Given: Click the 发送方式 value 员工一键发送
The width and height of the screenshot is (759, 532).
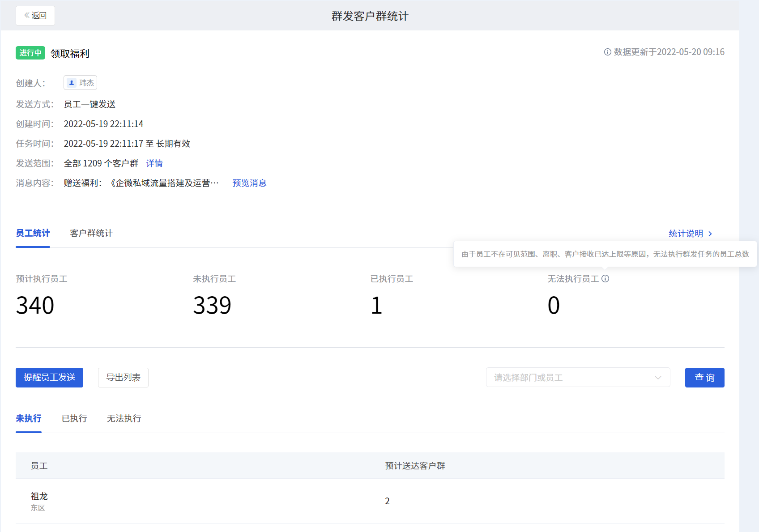Looking at the screenshot, I should tap(90, 104).
